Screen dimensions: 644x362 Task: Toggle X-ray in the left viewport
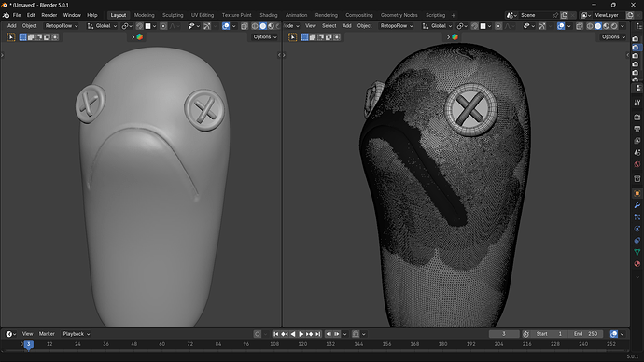[245, 26]
